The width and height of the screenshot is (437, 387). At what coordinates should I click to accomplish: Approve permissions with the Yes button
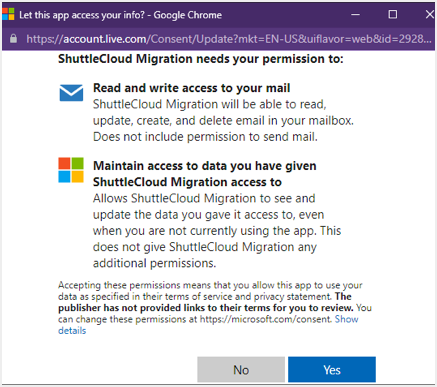(x=332, y=369)
